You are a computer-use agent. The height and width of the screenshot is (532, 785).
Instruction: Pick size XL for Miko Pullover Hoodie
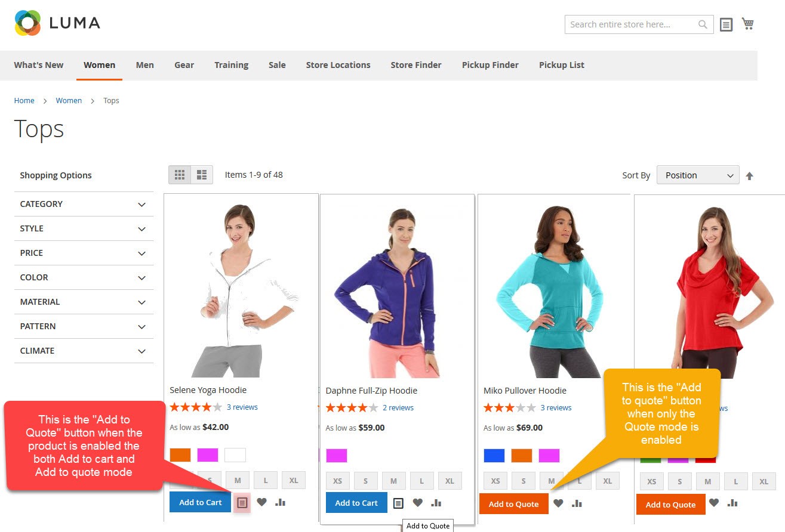(x=607, y=481)
